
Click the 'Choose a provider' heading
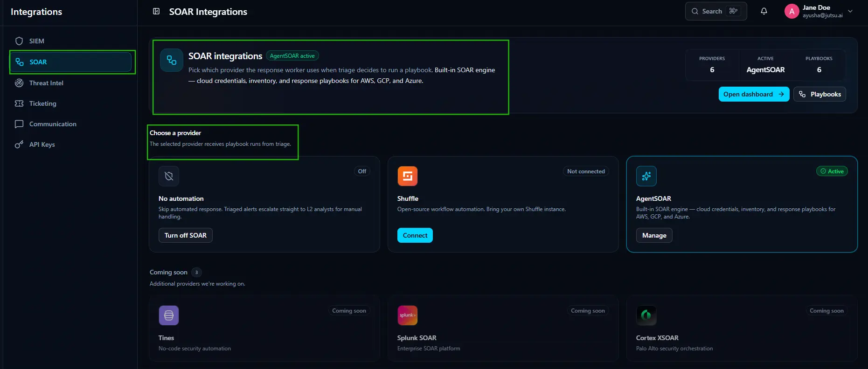tap(175, 133)
